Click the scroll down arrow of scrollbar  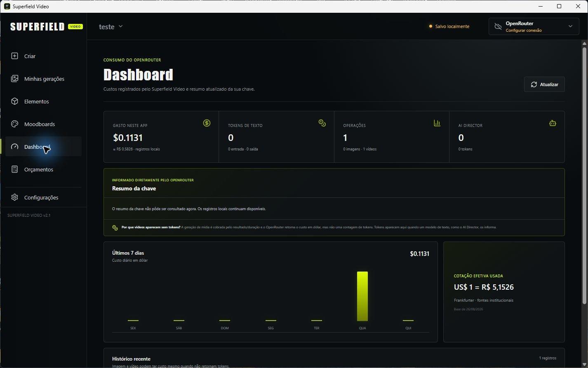tap(584, 364)
